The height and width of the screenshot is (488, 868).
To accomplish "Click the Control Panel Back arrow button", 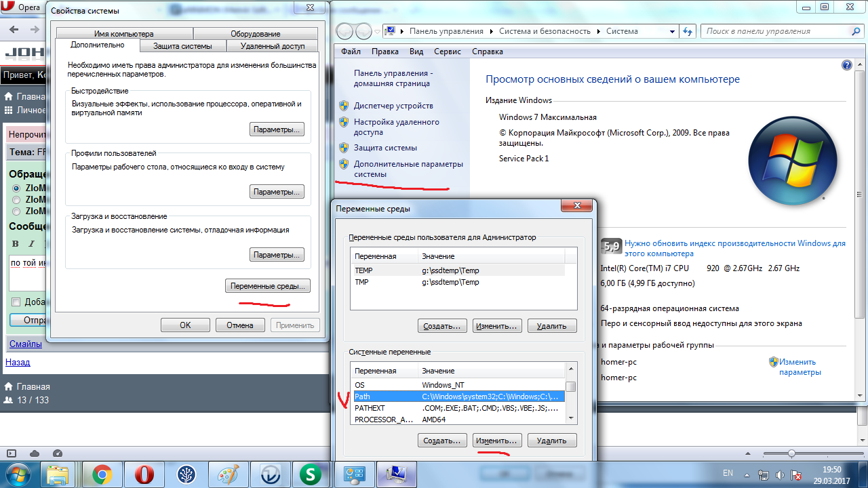I will point(346,31).
